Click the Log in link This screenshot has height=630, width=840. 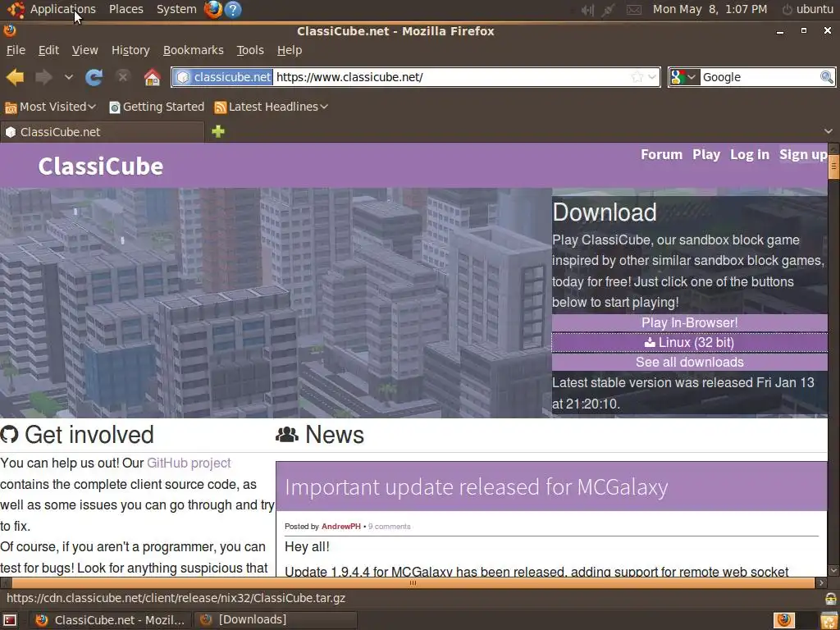pos(750,154)
